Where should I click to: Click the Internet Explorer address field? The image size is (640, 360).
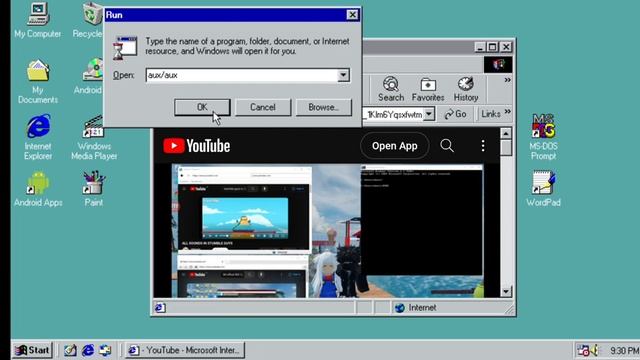click(393, 114)
